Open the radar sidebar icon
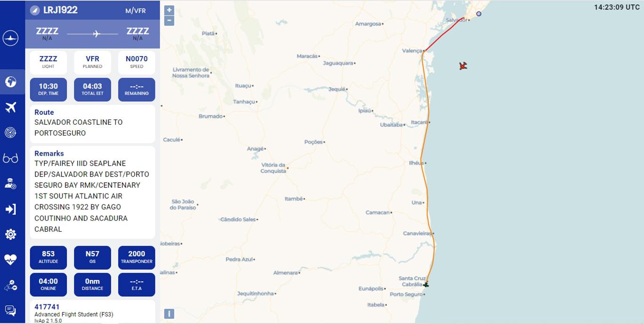 [x=10, y=133]
